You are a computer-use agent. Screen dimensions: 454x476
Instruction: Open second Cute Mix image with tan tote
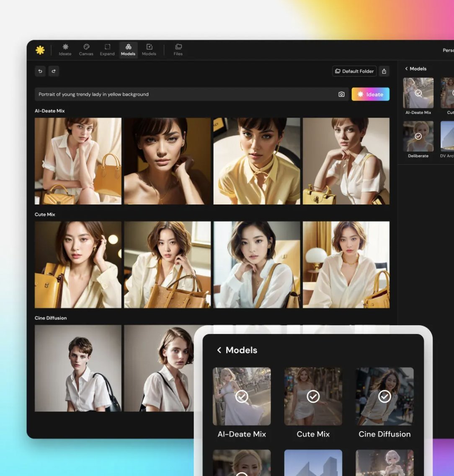[x=167, y=265]
